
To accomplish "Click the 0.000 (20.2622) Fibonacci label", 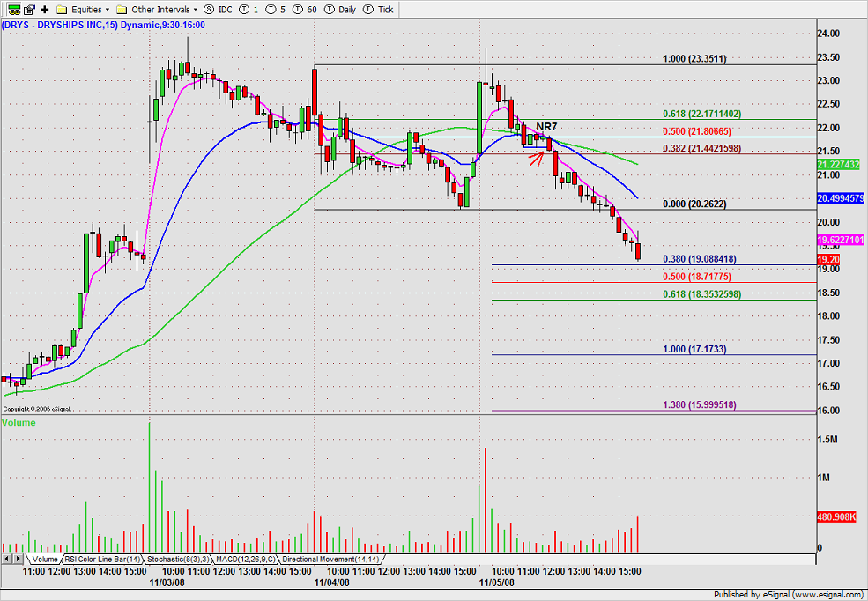I will 694,204.
